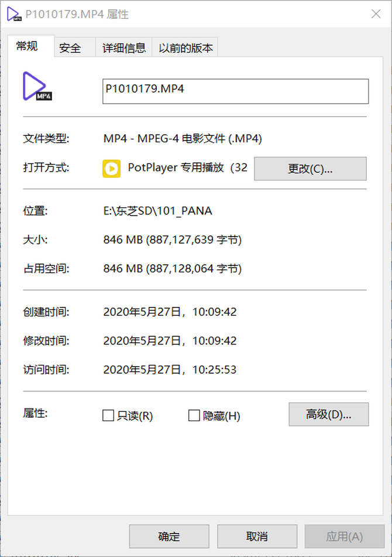Click the 更改 (Change) button

tap(310, 169)
